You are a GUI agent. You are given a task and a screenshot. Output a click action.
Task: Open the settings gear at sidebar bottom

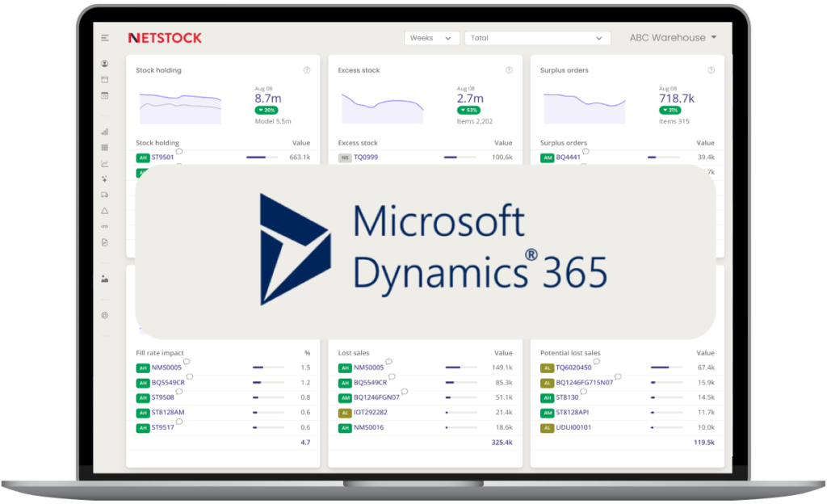point(104,315)
